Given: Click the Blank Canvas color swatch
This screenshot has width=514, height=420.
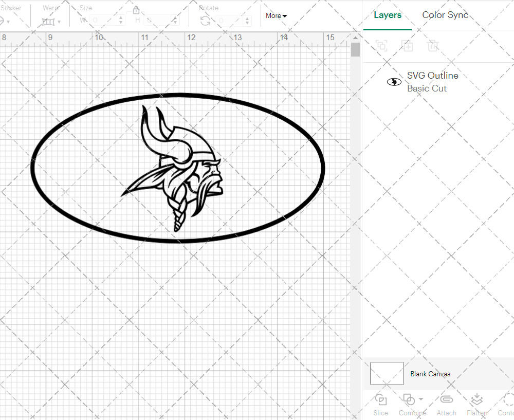Looking at the screenshot, I should tap(387, 373).
